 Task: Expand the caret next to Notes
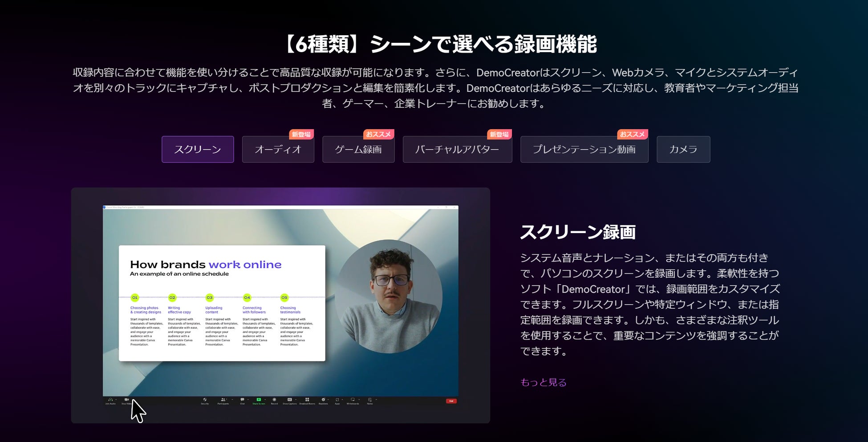tap(376, 400)
